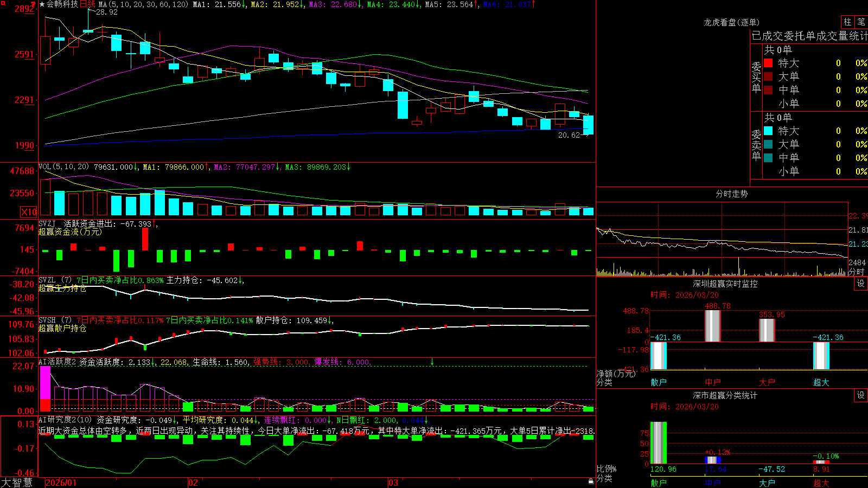This screenshot has width=868, height=488.
Task: Click MA(5,10,20,30,60,120) indicator parameters
Action: 143,4
